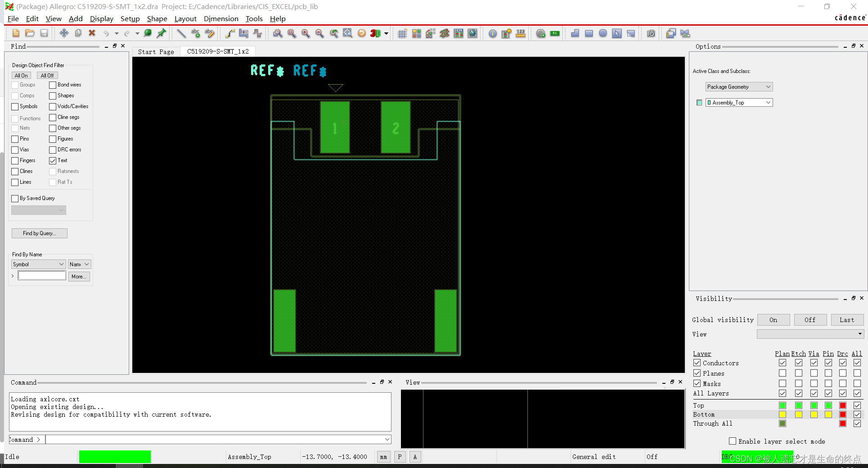Select the Show Measure ruler icon
This screenshot has width=868, height=468.
pyautogui.click(x=521, y=33)
